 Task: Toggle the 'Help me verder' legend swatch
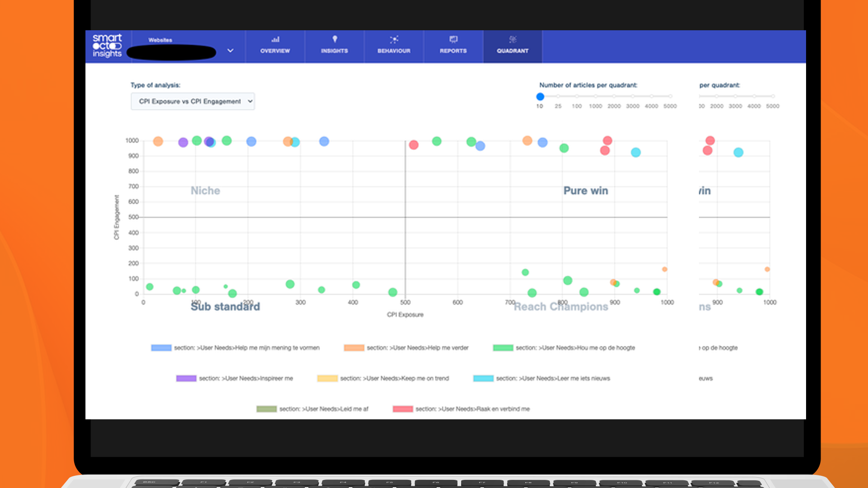tap(354, 348)
